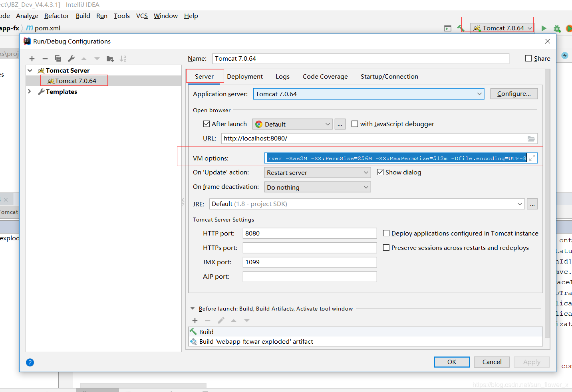572x392 pixels.
Task: Select the Tomcat 7.0.64 tree item
Action: click(x=75, y=81)
